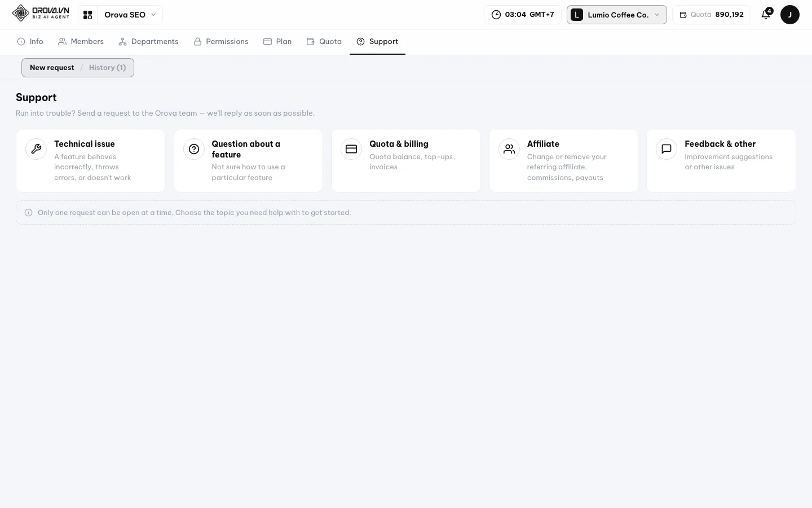This screenshot has height=508, width=812.
Task: Switch to the Members tab
Action: (81, 42)
